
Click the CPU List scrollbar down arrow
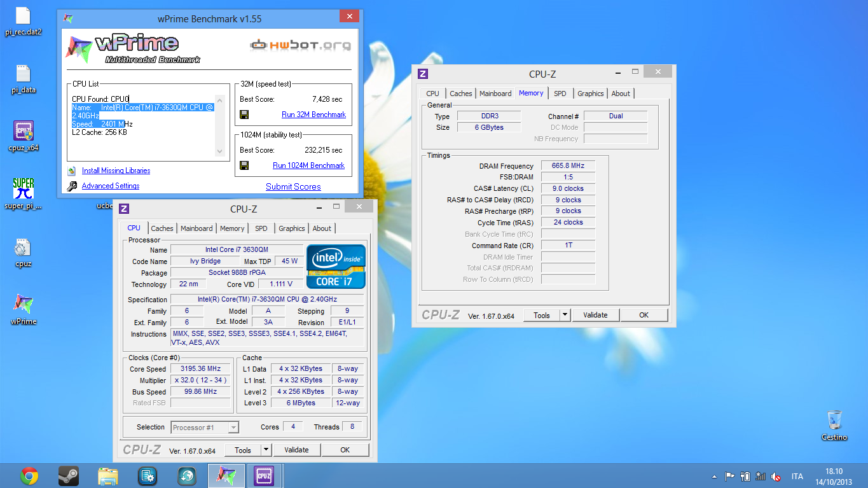pyautogui.click(x=220, y=151)
